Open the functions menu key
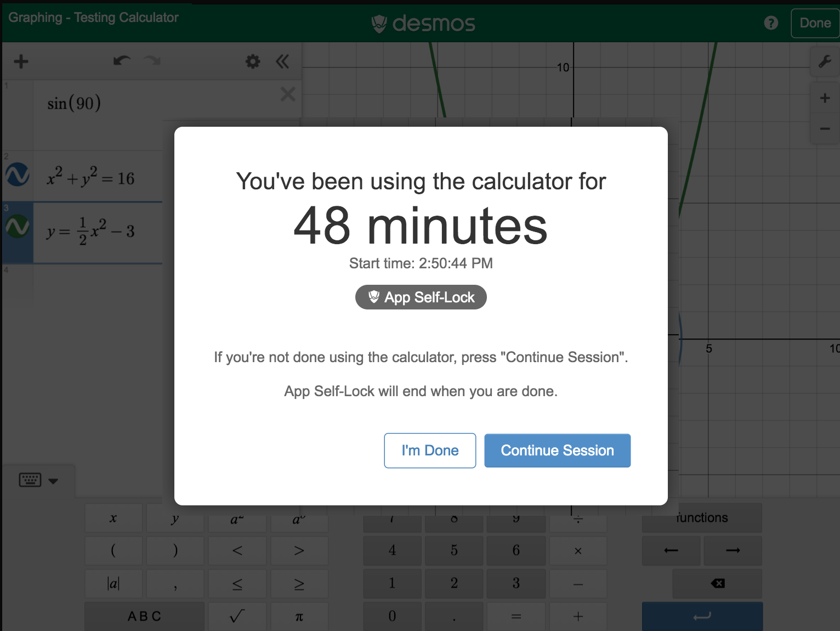 [x=702, y=518]
